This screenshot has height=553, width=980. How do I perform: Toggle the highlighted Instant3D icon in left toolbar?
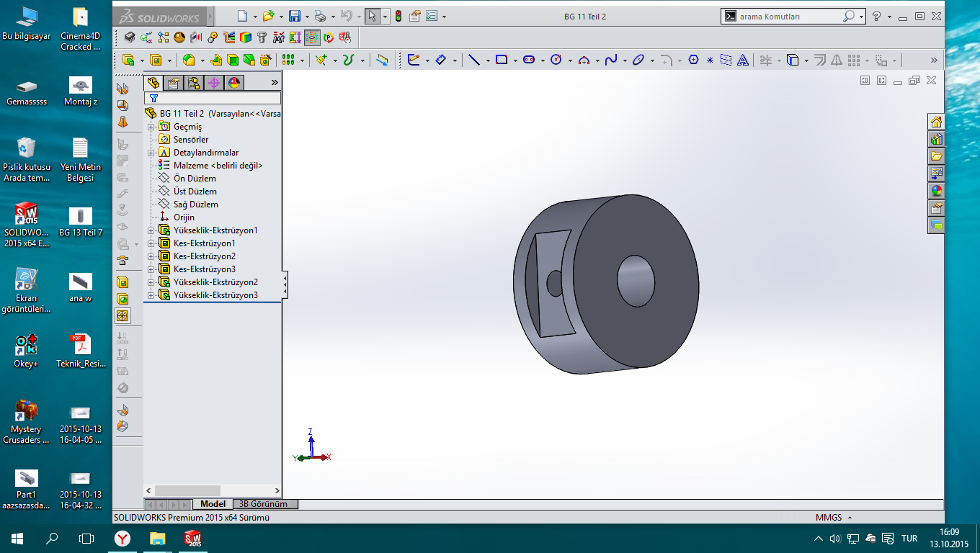[122, 315]
